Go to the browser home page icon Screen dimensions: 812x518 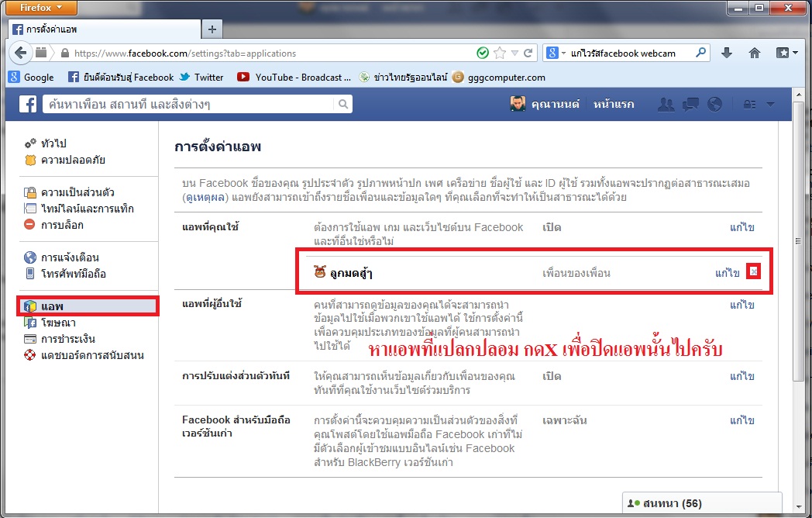[x=755, y=53]
